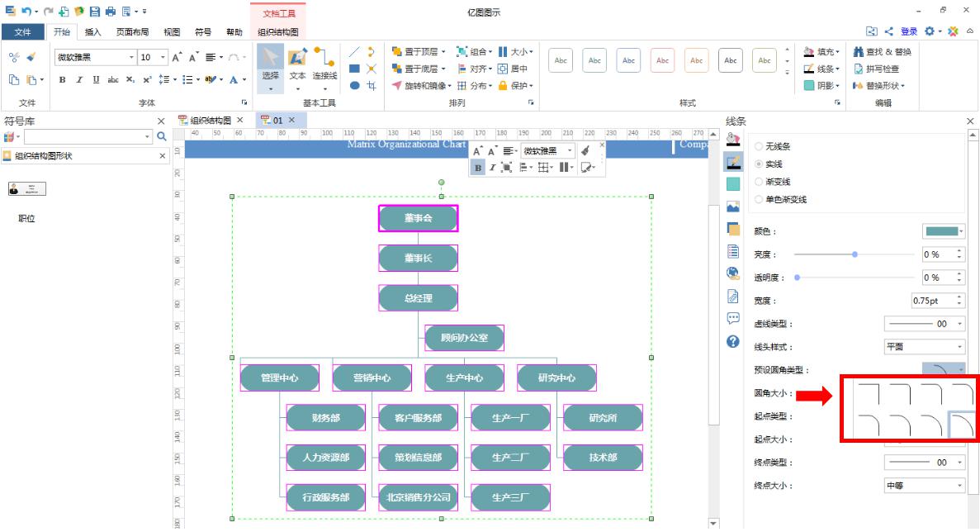Select the 顾问办公室 org chart box

[464, 338]
